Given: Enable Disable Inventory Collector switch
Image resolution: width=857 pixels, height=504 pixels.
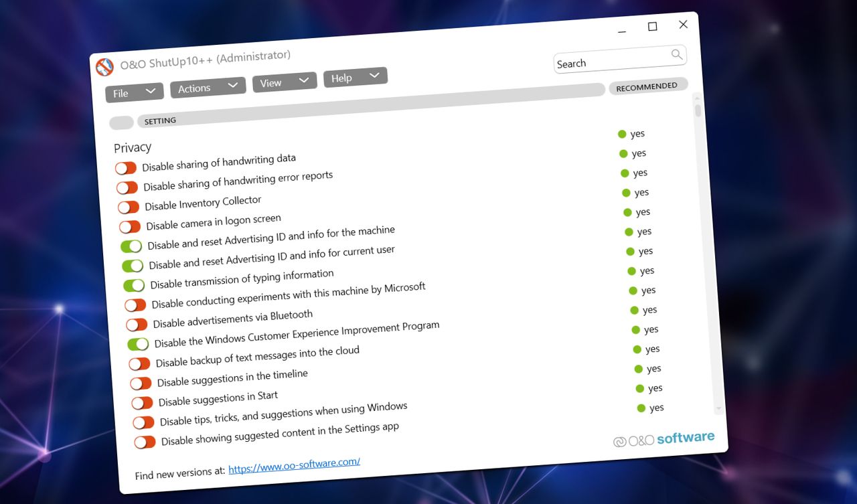Looking at the screenshot, I should click(128, 207).
